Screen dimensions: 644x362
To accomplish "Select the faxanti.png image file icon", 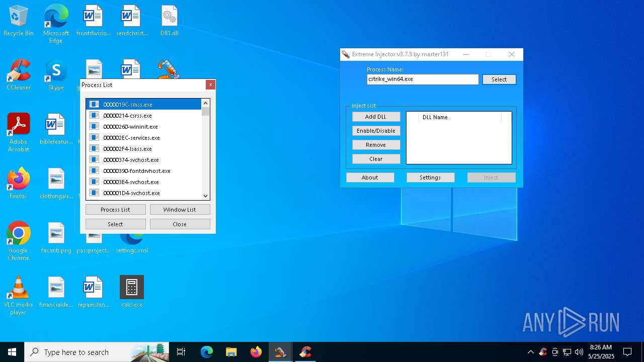I will (x=56, y=238).
